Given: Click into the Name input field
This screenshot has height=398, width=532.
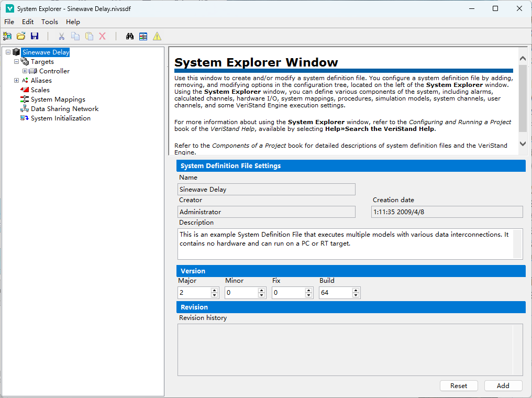Looking at the screenshot, I should (267, 190).
